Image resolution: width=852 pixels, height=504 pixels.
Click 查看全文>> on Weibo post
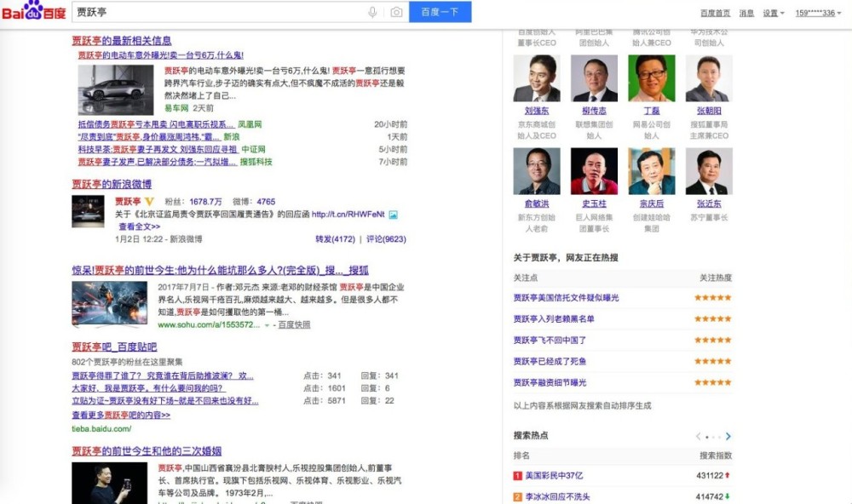tap(139, 226)
